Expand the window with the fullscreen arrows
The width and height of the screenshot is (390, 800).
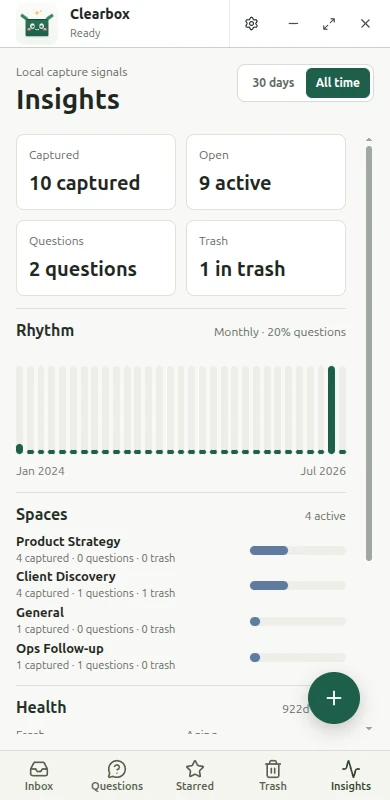coord(329,23)
